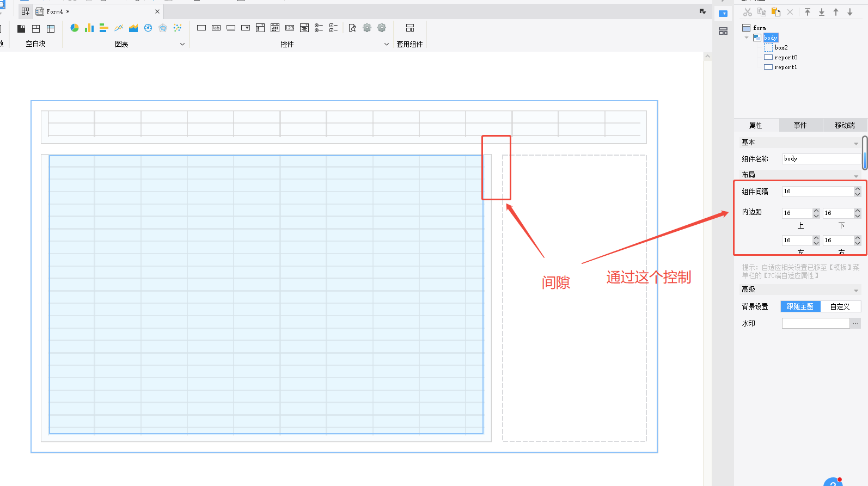Screen dimensions: 868x486
Task: Expand the 控件 widget list dropdown
Action: coord(387,44)
